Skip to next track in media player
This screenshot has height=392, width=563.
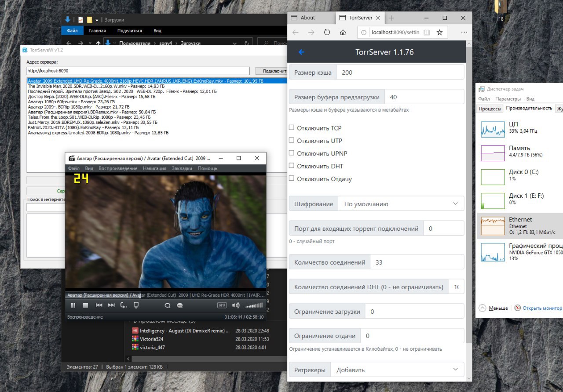click(111, 305)
